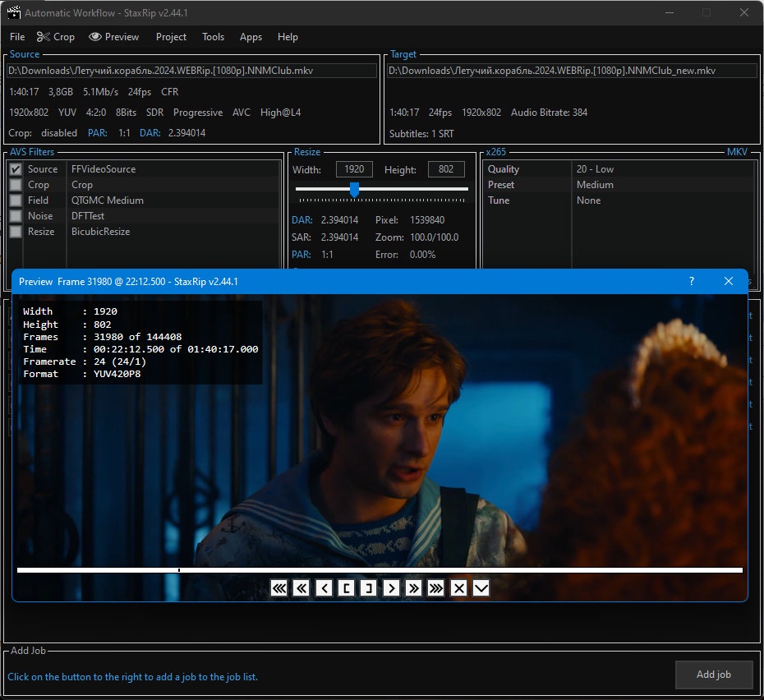Step back using the double-left-arrow preview button
The image size is (764, 700).
(x=301, y=588)
